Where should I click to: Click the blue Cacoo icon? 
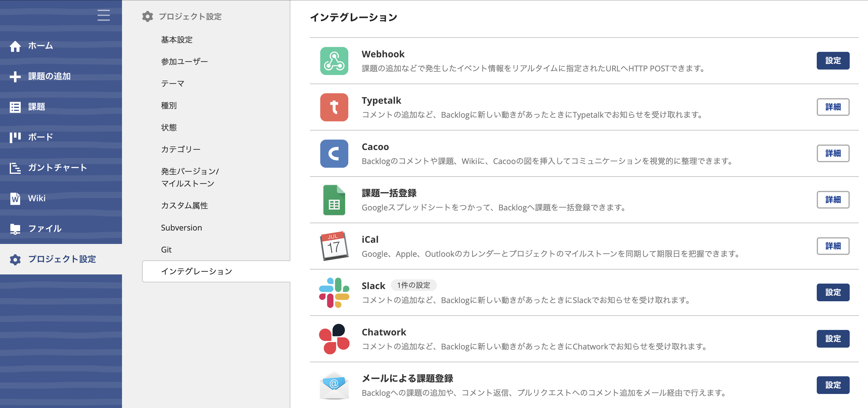[x=334, y=154]
